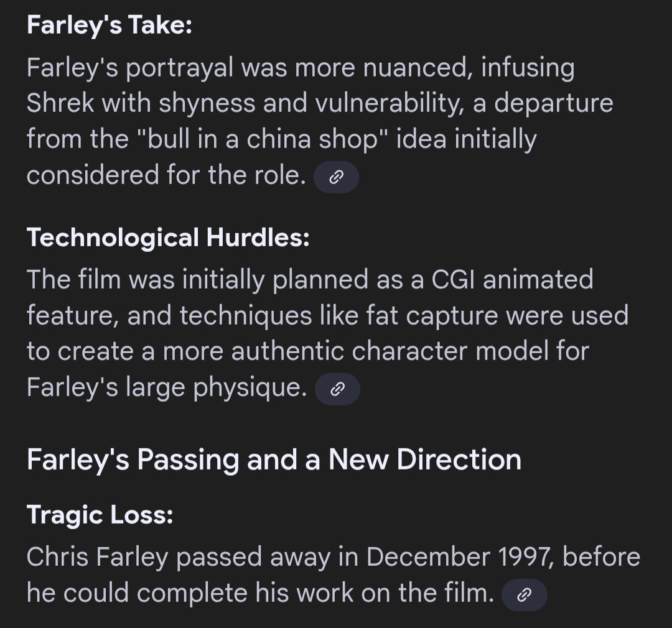Select the "Farley's Passing and a New Direction" heading
672x628 pixels.
(274, 459)
